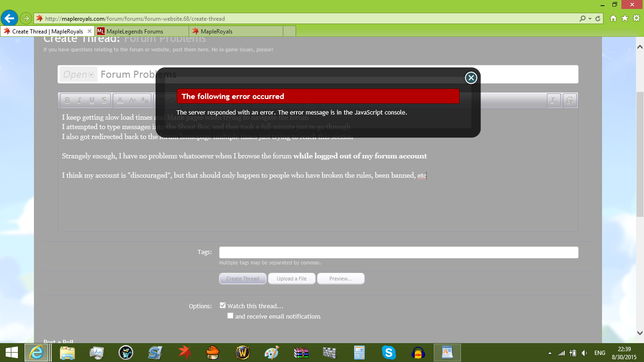The image size is (644, 362).
Task: Expand the address bar search dropdown arrow
Action: click(x=590, y=19)
